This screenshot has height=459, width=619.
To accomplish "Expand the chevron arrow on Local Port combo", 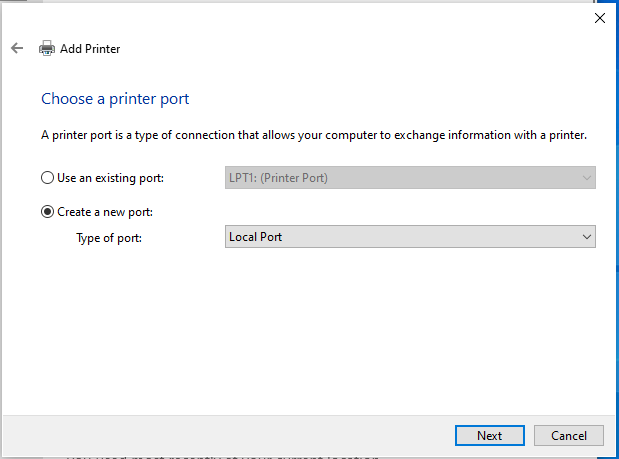I will pyautogui.click(x=587, y=237).
